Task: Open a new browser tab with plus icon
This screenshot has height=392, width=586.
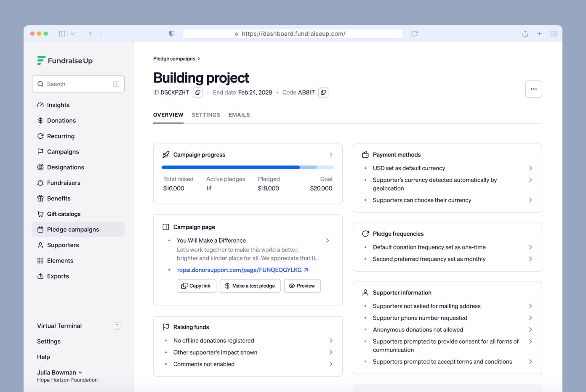Action: click(539, 34)
